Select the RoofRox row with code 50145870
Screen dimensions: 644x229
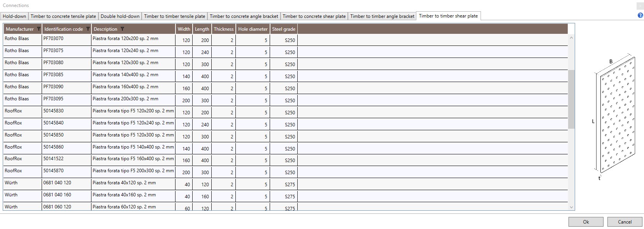click(285, 172)
